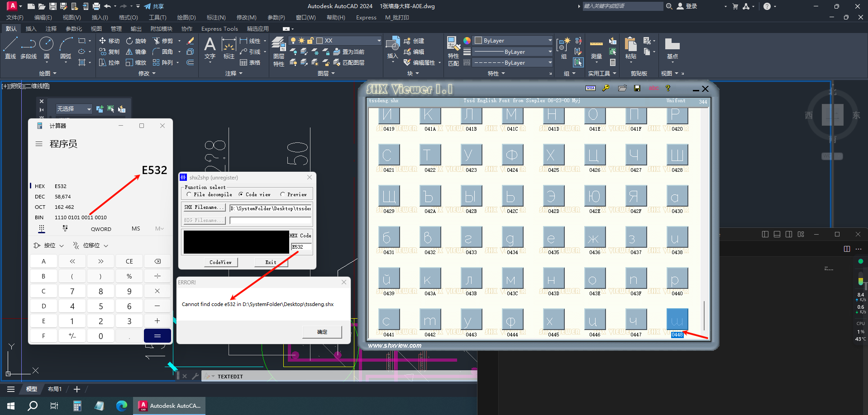Select the Polyline (多段线) tool
Image resolution: width=868 pixels, height=415 pixels.
click(x=29, y=48)
